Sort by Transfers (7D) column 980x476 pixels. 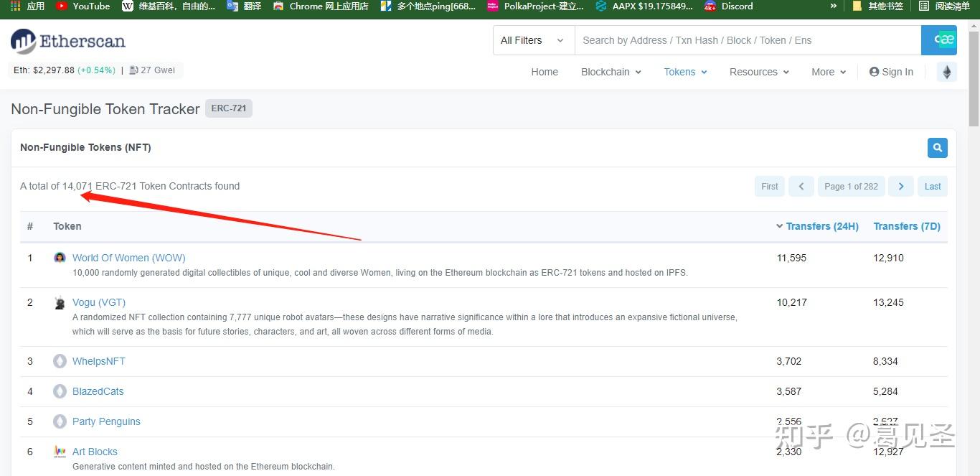(907, 226)
